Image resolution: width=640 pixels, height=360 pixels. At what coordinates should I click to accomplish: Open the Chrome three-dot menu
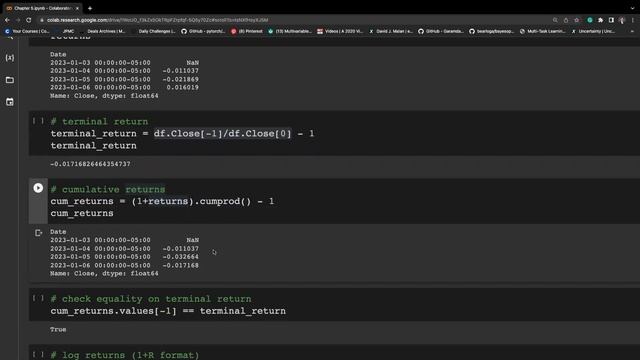633,20
